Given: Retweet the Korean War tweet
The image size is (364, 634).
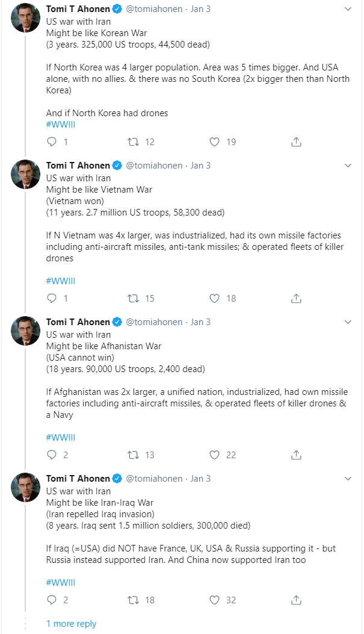Looking at the screenshot, I should [x=134, y=141].
